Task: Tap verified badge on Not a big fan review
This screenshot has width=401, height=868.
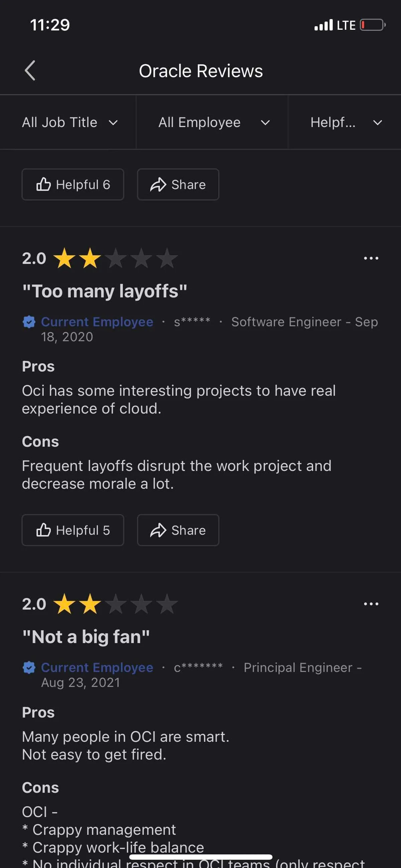Action: (x=29, y=668)
